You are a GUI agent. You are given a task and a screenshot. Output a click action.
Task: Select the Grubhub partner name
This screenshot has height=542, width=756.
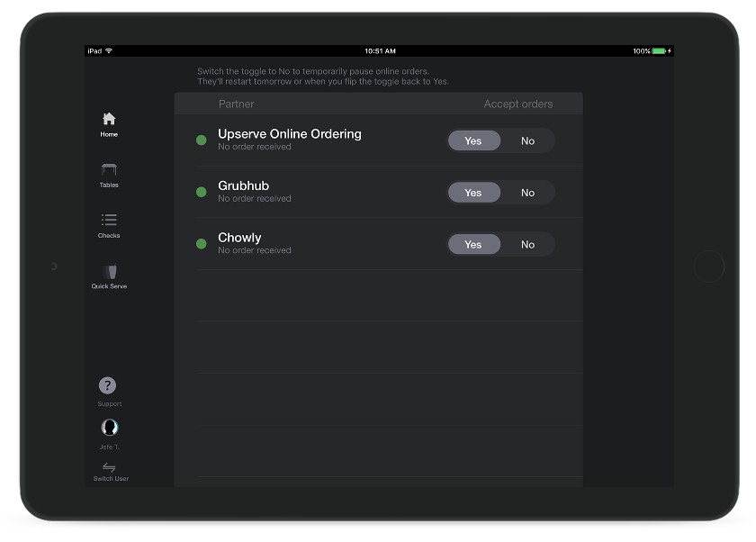coord(244,185)
